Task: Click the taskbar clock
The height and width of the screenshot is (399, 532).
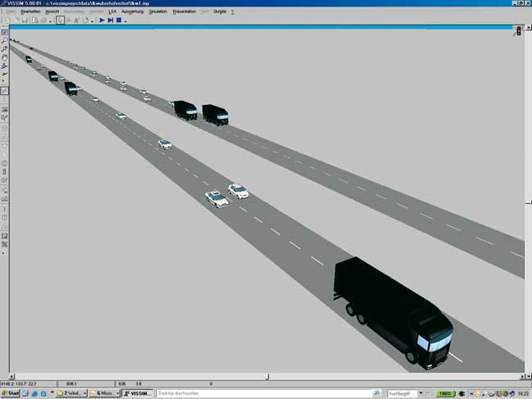Action: (x=524, y=393)
